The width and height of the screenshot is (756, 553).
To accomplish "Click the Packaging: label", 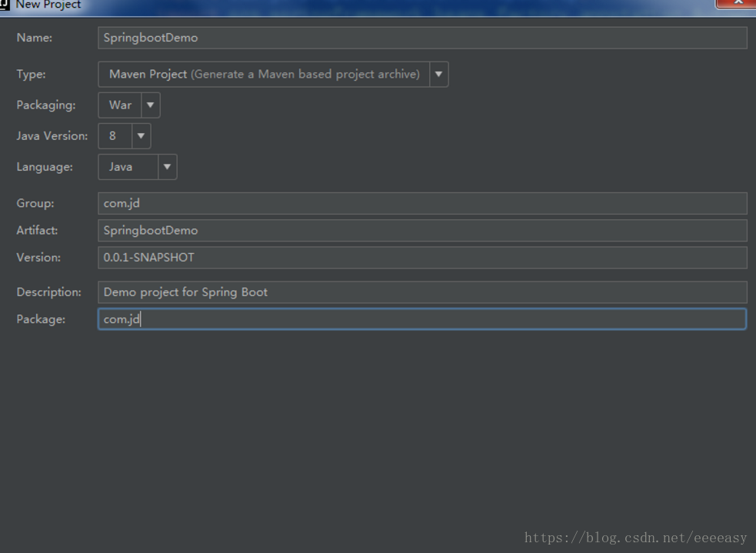I will [x=46, y=105].
